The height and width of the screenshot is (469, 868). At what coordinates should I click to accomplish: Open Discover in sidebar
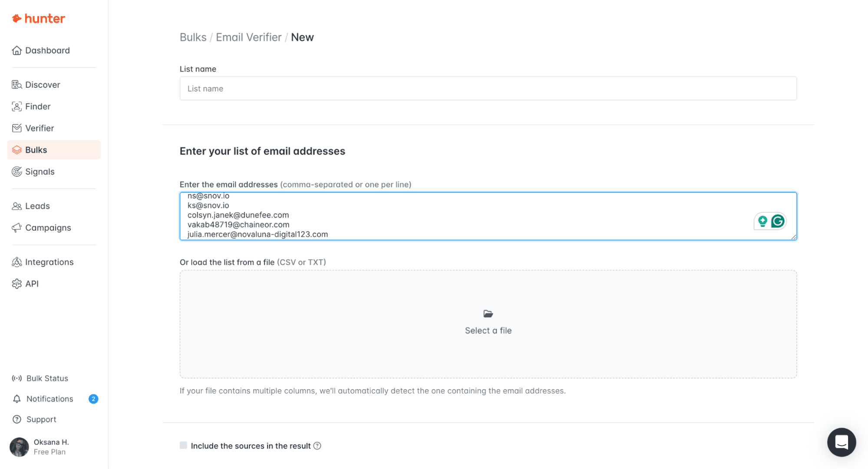[x=42, y=85]
